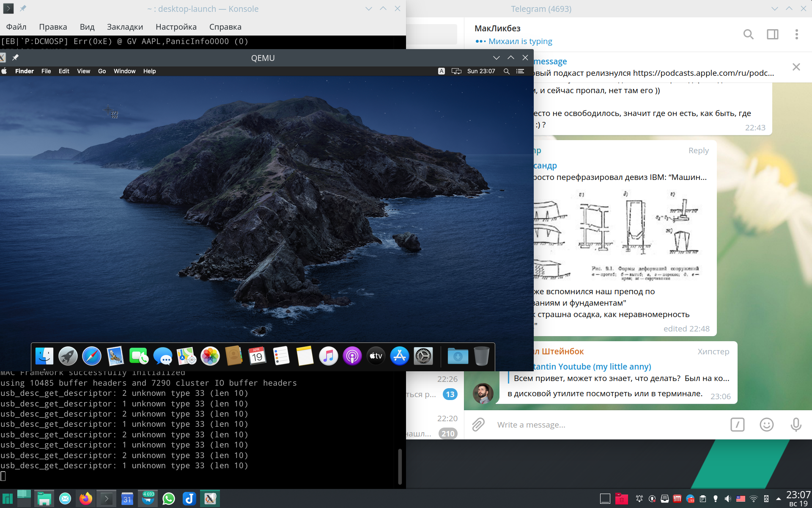Pin the Konsole window with pushpin
The width and height of the screenshot is (812, 508).
pos(23,8)
